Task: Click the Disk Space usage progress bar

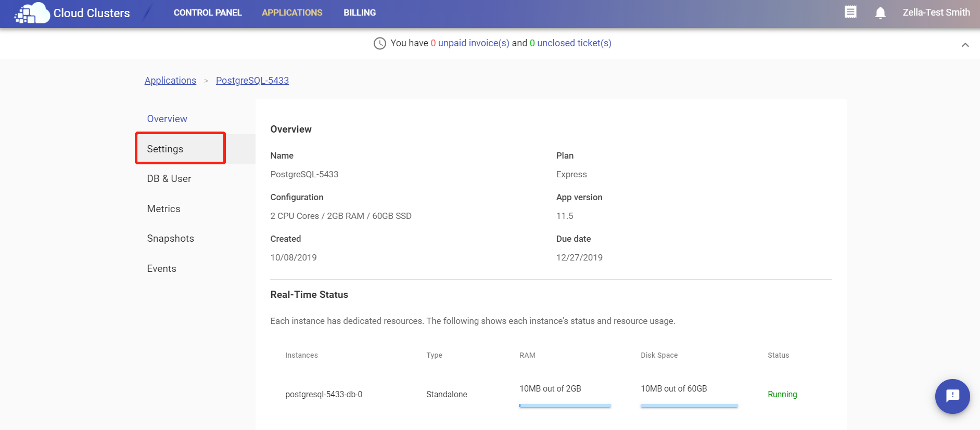Action: (689, 406)
